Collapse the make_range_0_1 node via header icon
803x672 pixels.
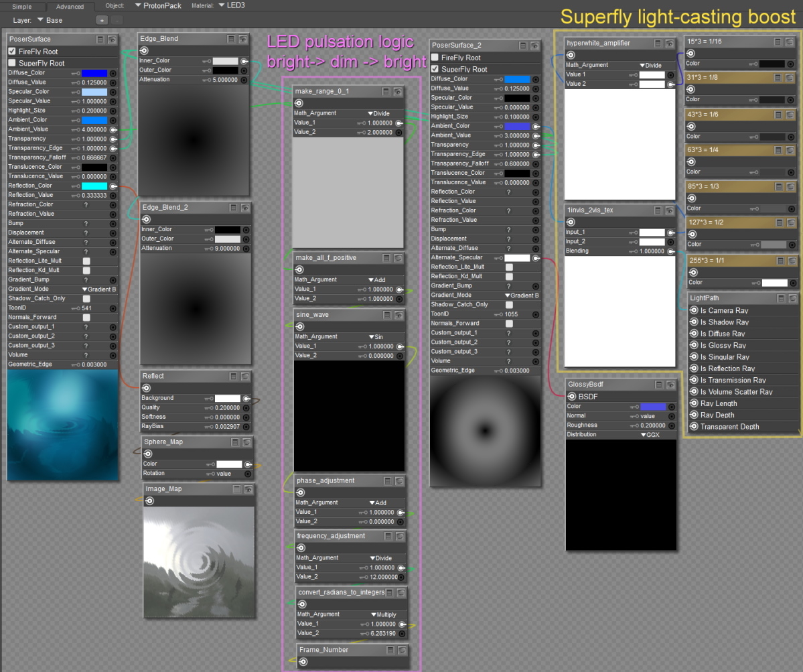[386, 91]
